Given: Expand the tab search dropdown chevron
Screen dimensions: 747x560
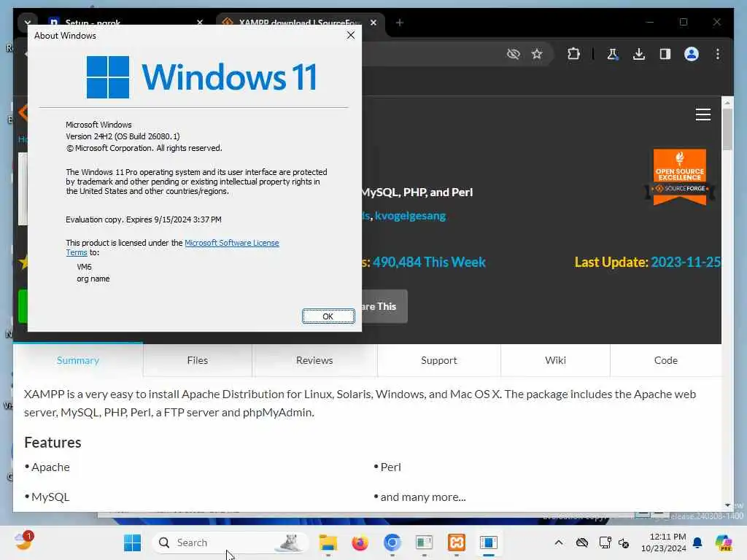Looking at the screenshot, I should [28, 23].
